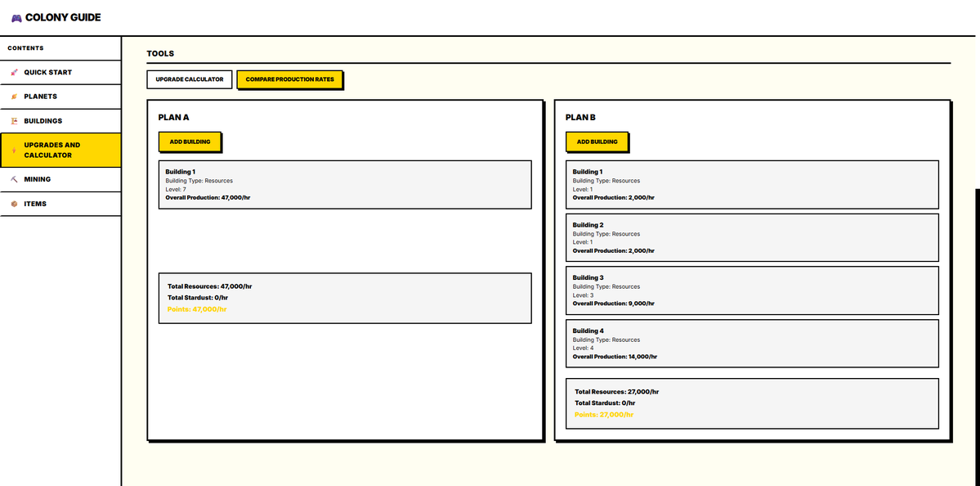Click 'Level: 7' in Plan A Building 1
Screen dimensions: 980x486
(176, 190)
